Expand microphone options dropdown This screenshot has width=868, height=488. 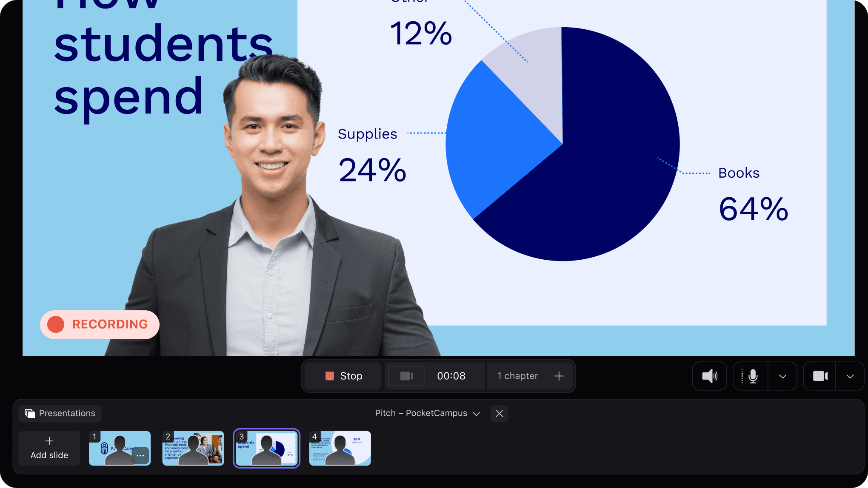[x=782, y=376]
